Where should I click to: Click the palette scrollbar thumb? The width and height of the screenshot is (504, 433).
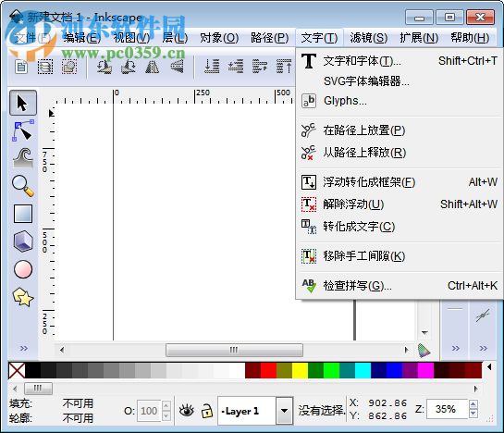pyautogui.click(x=38, y=389)
